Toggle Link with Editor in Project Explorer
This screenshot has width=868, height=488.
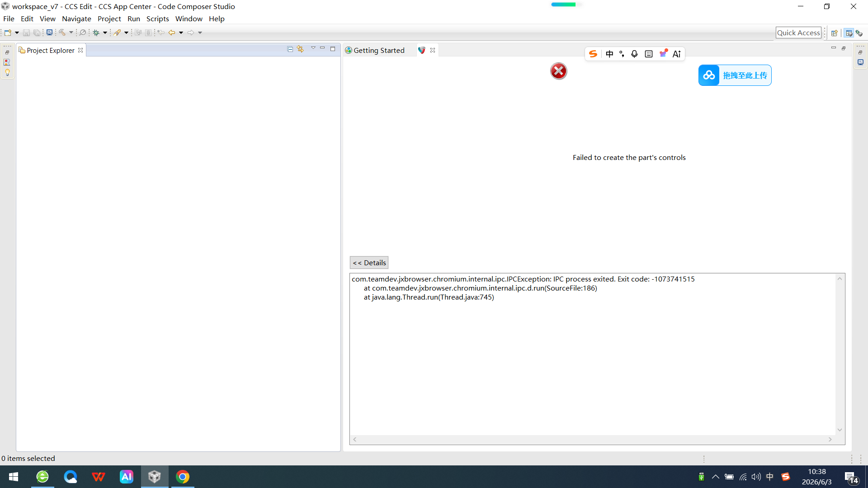tap(300, 49)
